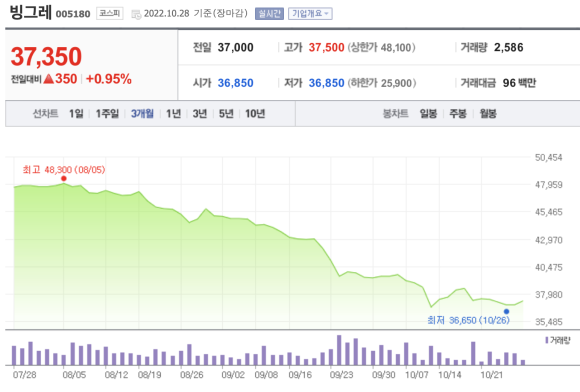The width and height of the screenshot is (580, 392).
Task: Click the 10/14 date axis label
Action: (x=450, y=375)
